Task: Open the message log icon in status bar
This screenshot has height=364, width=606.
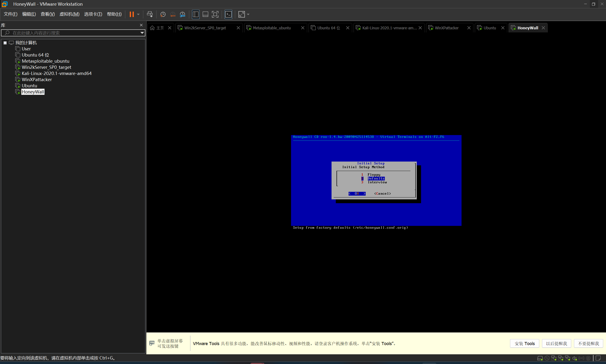Action: [x=598, y=358]
